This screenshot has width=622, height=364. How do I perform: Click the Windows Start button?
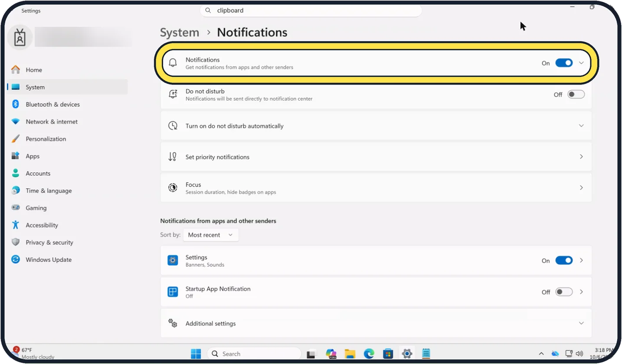click(196, 354)
